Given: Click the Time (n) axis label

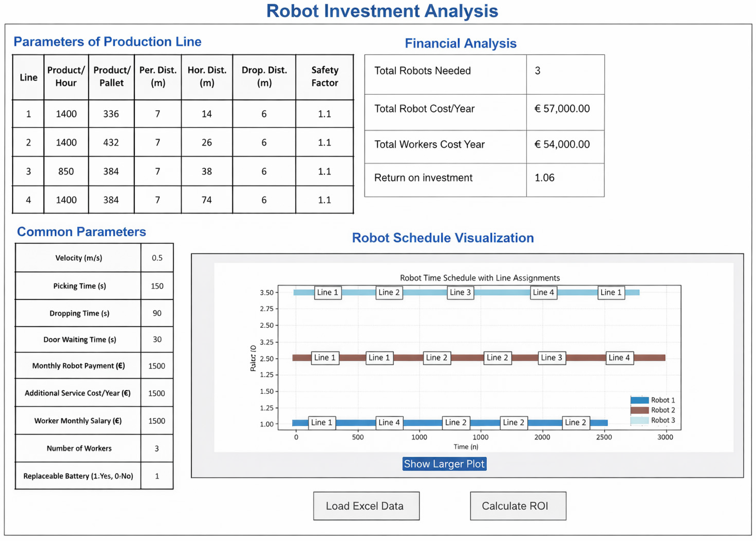Looking at the screenshot, I should point(466,447).
